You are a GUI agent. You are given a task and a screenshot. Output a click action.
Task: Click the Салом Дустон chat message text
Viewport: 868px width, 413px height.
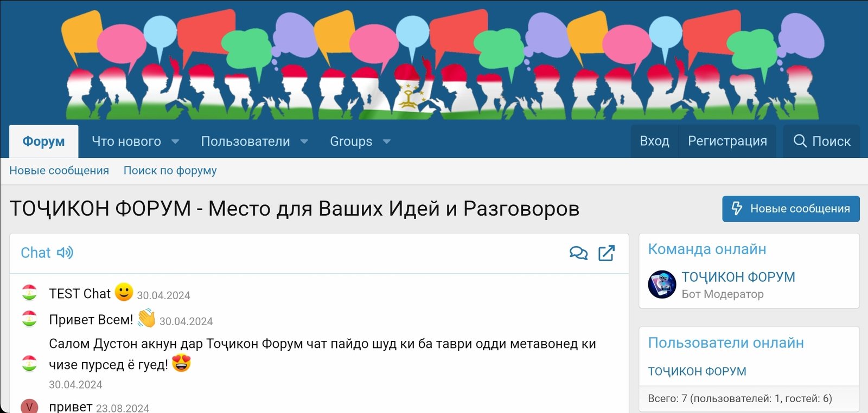(322, 354)
